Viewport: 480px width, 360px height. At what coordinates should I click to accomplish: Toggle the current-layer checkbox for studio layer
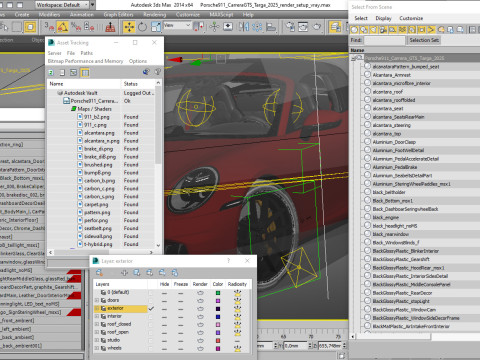151,340
